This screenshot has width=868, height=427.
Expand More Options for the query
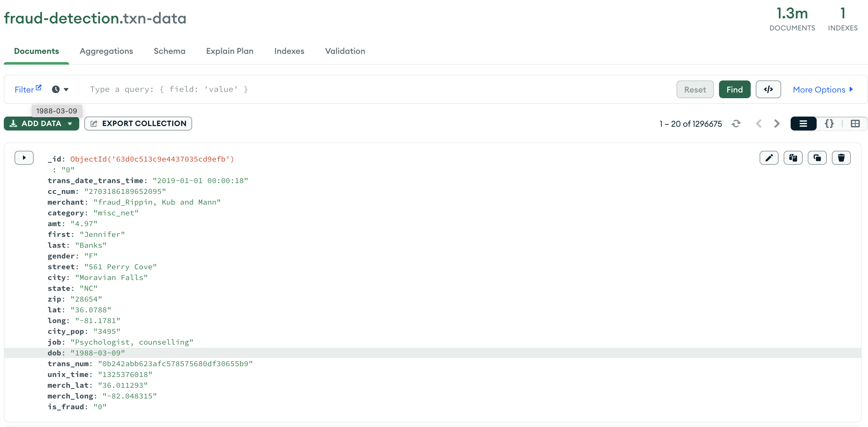823,89
